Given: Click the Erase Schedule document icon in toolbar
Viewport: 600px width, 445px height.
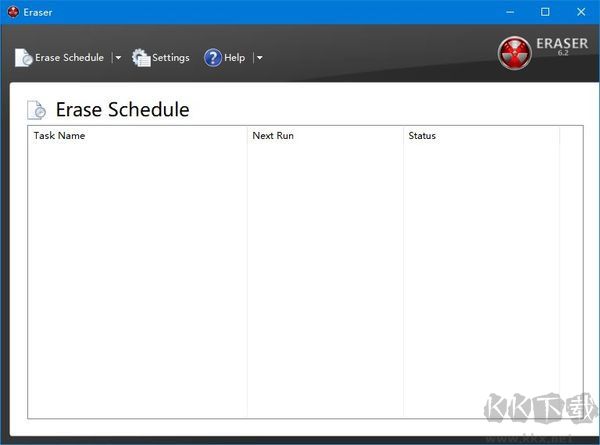Looking at the screenshot, I should (x=24, y=58).
